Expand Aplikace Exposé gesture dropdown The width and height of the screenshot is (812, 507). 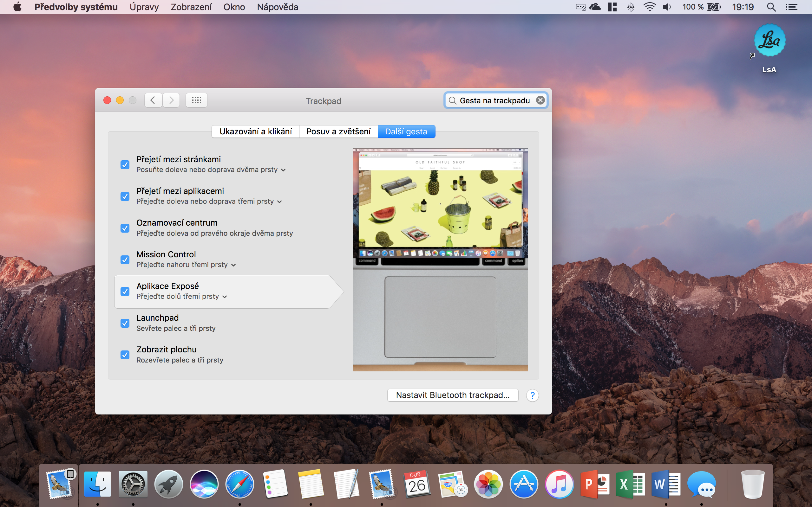point(225,297)
